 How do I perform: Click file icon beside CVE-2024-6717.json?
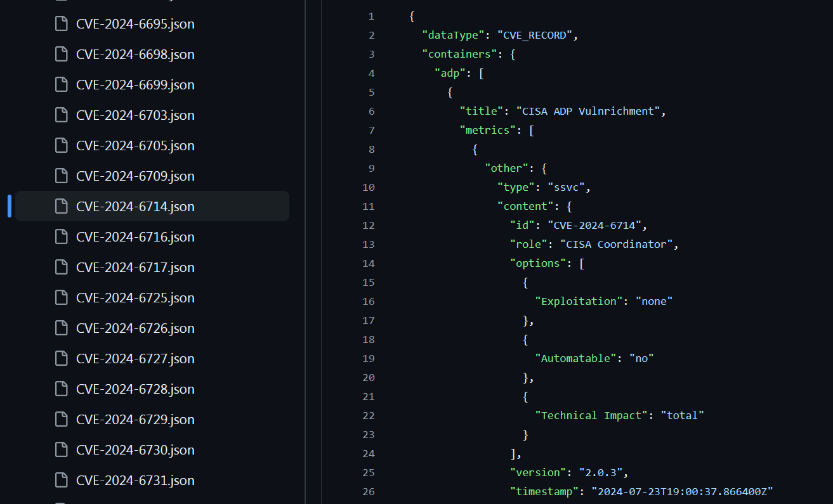[x=61, y=268]
